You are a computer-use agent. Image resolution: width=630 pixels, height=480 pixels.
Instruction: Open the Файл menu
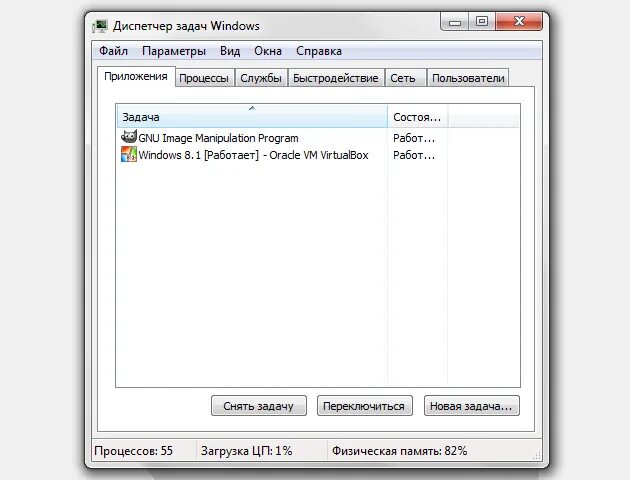[x=113, y=51]
